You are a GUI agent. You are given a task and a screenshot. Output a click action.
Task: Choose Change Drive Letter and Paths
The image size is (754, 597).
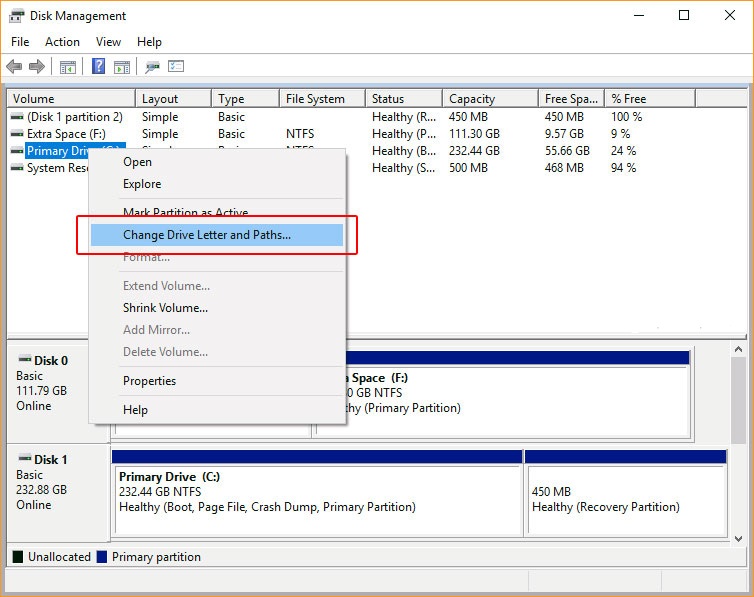(207, 235)
